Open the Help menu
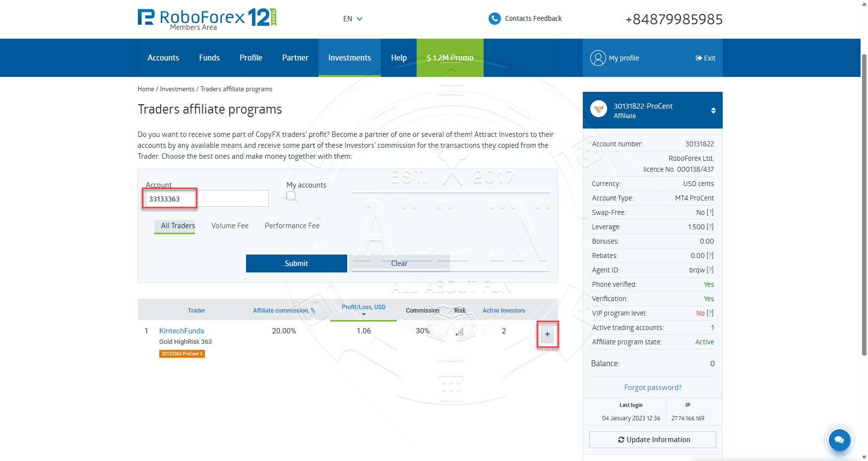 [399, 58]
